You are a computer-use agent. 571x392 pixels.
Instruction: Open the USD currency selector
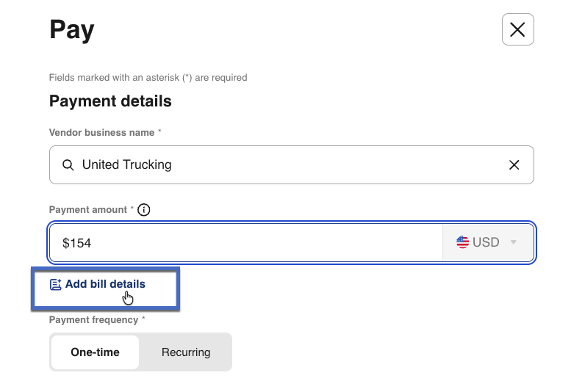(486, 242)
